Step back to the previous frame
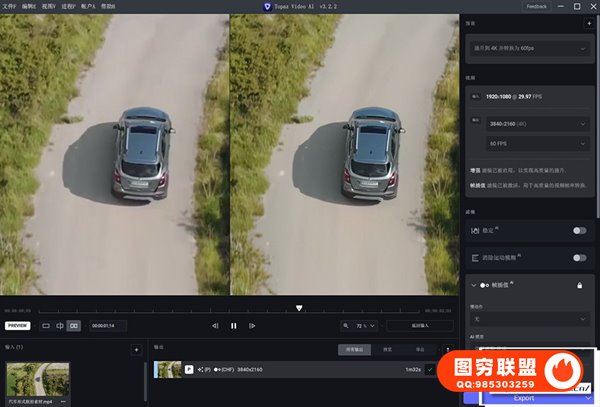 click(x=215, y=326)
